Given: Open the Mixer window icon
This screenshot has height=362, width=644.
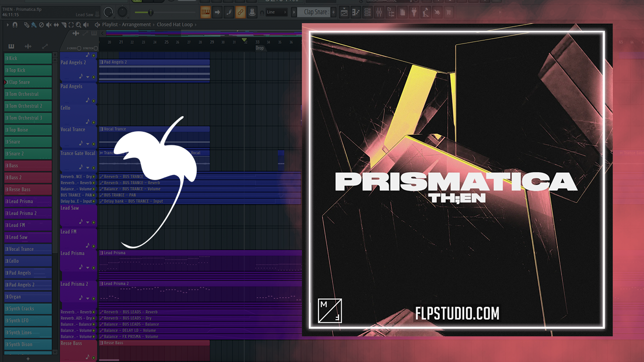Looking at the screenshot, I should [378, 12].
